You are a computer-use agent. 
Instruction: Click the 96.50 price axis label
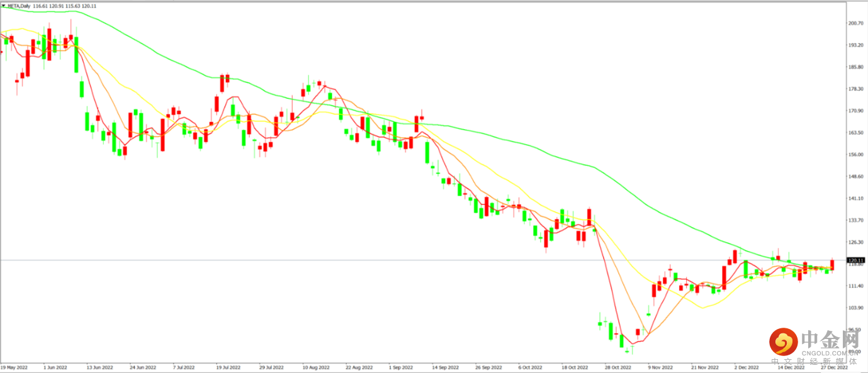(854, 330)
